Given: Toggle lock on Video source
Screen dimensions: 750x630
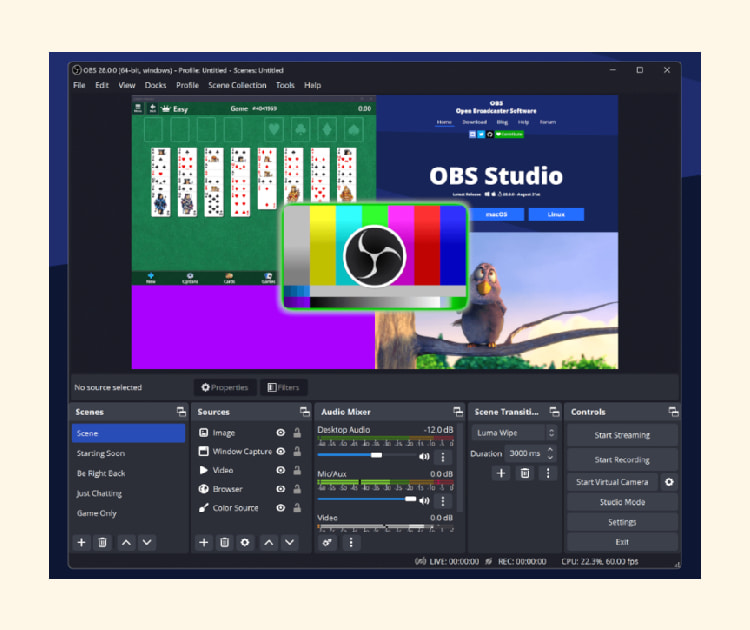Looking at the screenshot, I should [x=297, y=470].
